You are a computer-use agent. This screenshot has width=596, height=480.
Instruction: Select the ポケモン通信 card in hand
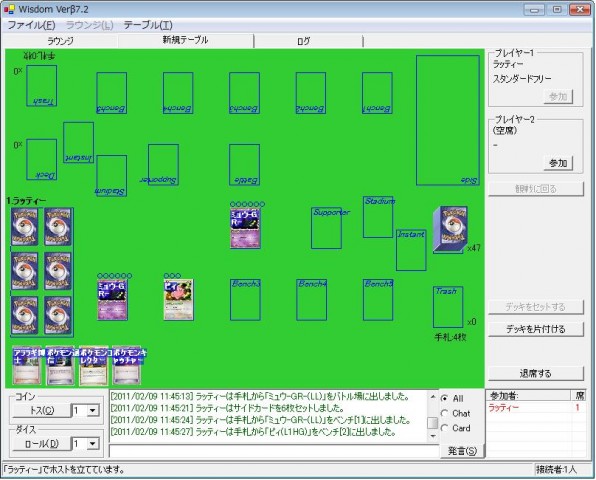60,366
